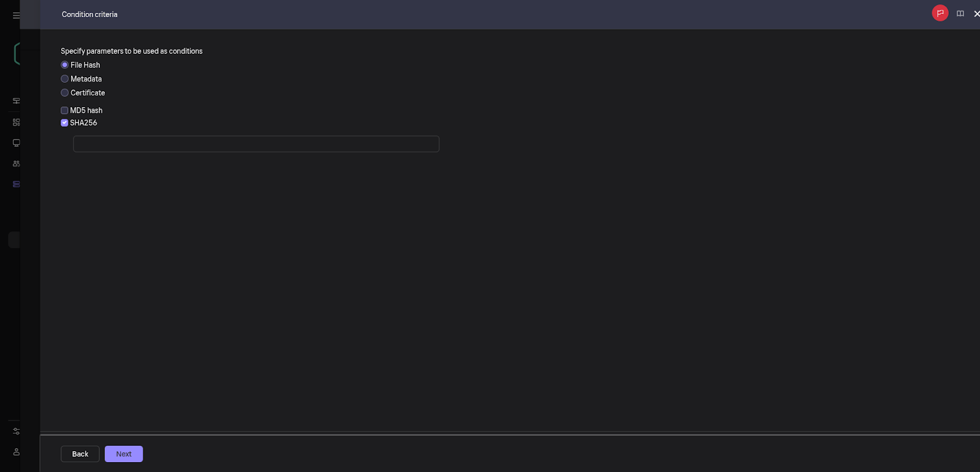This screenshot has width=980, height=472.
Task: Open the settings sliders sidebar icon
Action: click(x=17, y=432)
